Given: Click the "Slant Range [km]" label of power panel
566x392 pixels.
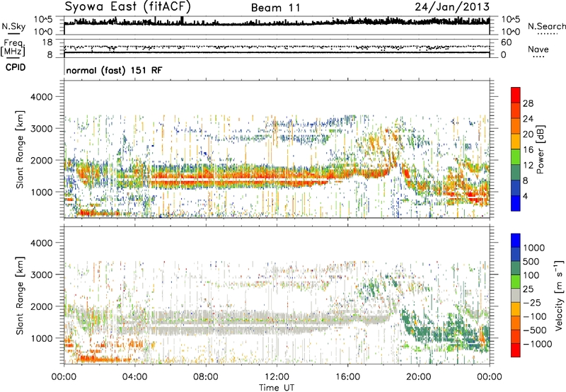Looking at the screenshot, I should [20, 149].
